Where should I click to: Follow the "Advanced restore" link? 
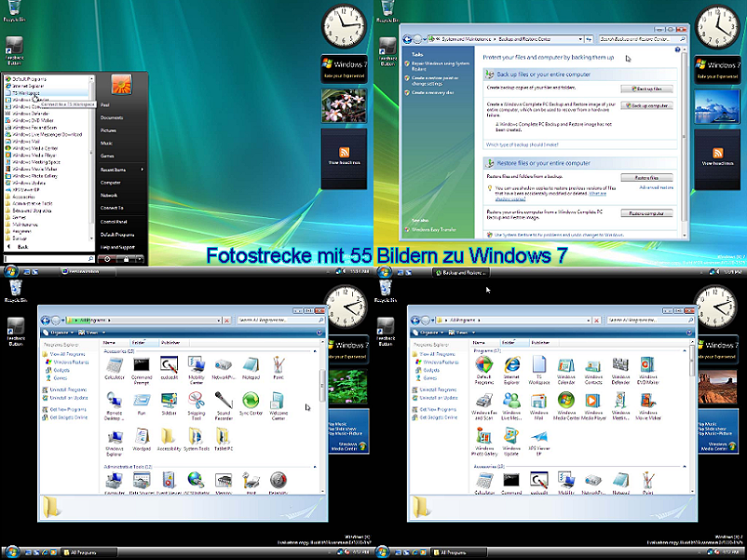656,187
